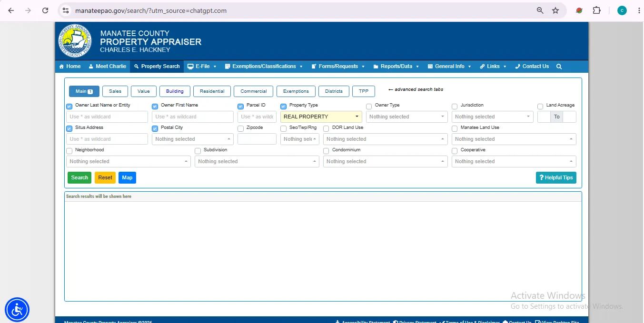Uncheck the Parcel ID checkbox
The width and height of the screenshot is (644, 323).
(241, 107)
